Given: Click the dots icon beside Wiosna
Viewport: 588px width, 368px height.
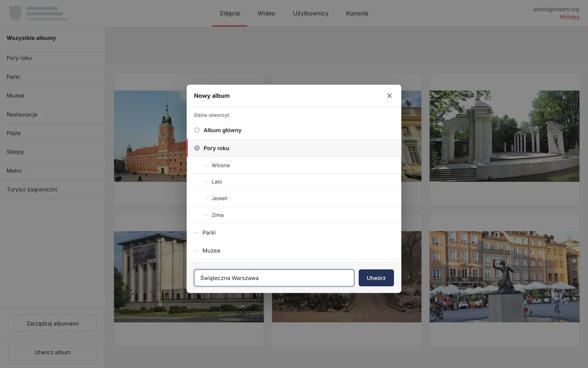Looking at the screenshot, I should click(x=206, y=166).
